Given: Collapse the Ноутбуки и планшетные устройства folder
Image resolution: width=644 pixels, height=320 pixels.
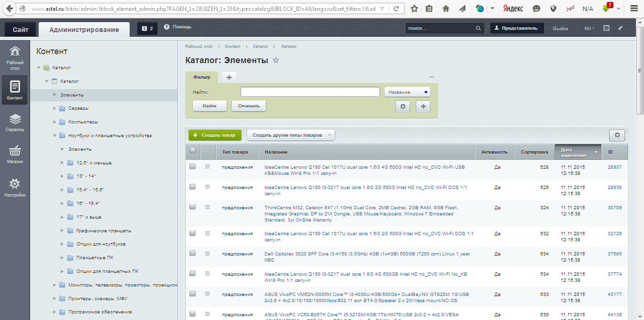Looking at the screenshot, I should click(55, 136).
